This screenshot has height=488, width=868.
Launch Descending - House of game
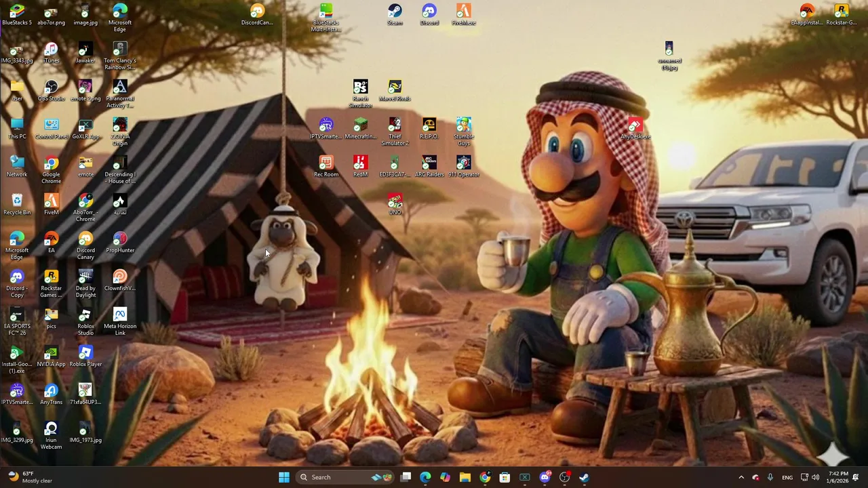pyautogui.click(x=119, y=170)
